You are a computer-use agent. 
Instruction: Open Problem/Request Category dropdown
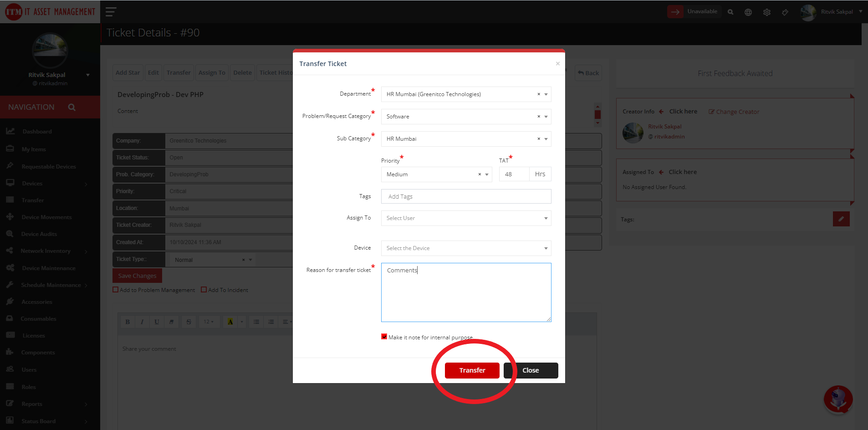[x=466, y=117]
